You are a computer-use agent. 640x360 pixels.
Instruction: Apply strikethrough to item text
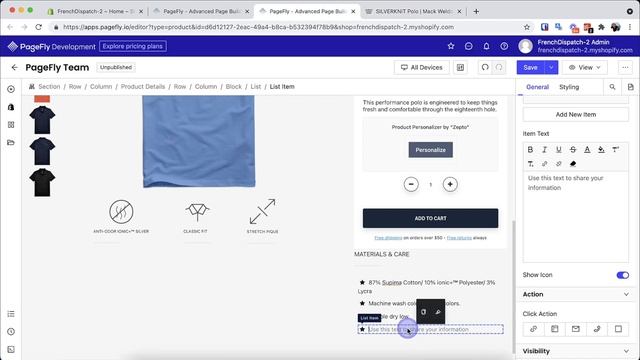[x=573, y=150]
